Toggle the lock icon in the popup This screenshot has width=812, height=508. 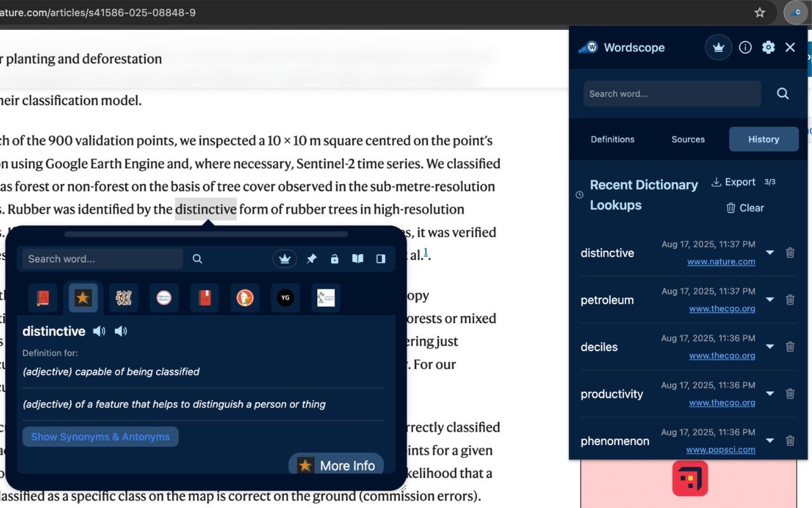coord(334,258)
